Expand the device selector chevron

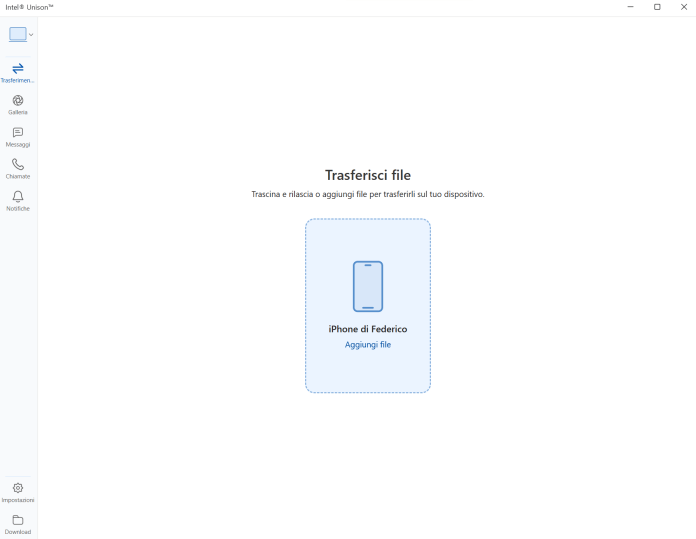click(31, 35)
